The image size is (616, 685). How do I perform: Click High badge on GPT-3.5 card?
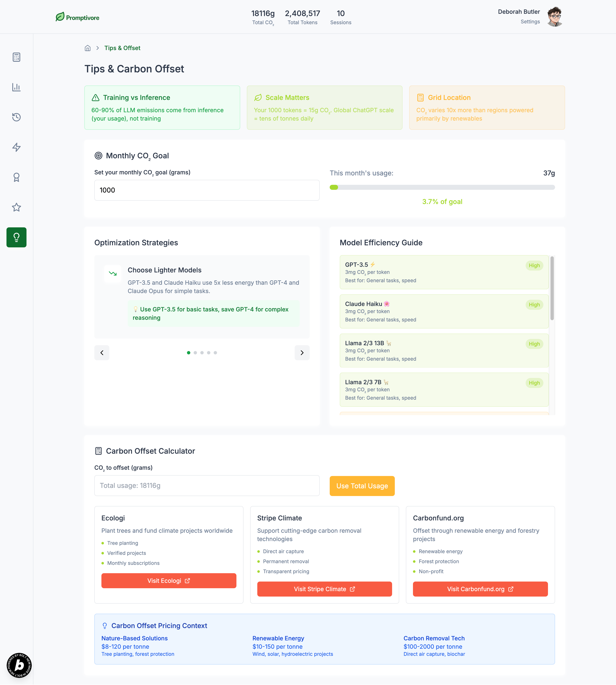tap(534, 266)
